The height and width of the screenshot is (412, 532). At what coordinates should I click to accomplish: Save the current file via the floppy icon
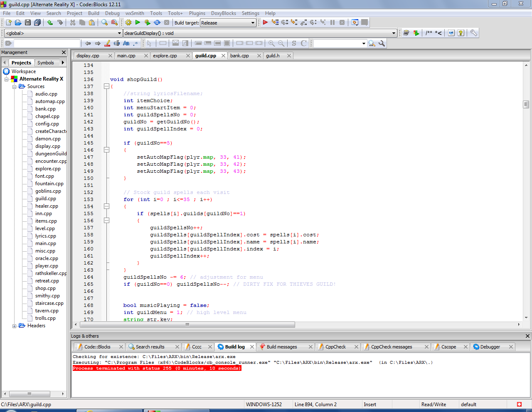coord(27,22)
